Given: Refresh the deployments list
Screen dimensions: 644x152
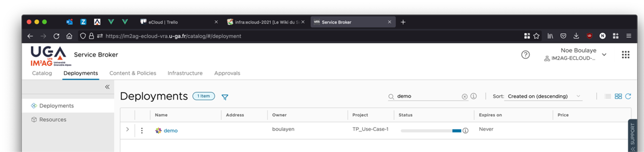Looking at the screenshot, I should (628, 96).
